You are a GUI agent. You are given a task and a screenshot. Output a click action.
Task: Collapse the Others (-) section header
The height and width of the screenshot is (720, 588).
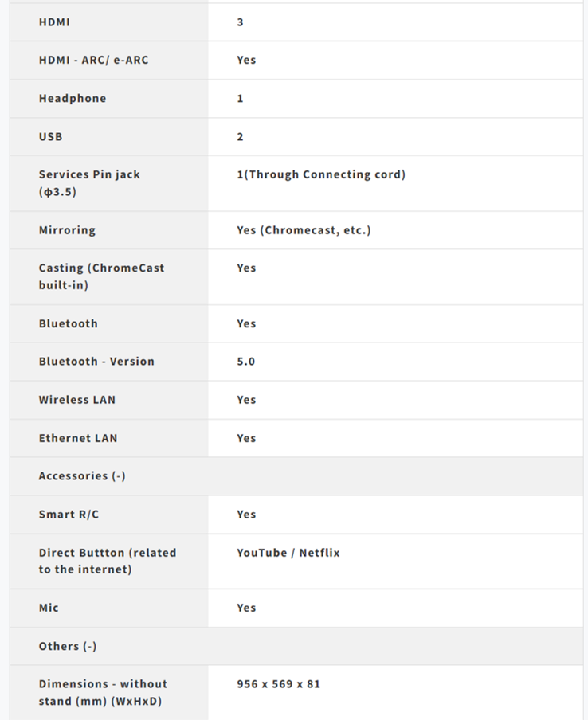[x=68, y=646]
